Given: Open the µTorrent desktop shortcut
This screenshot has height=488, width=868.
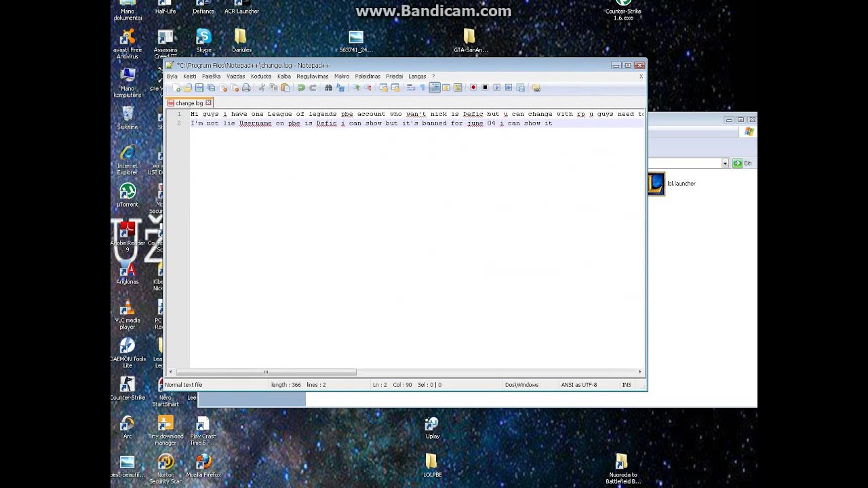Looking at the screenshot, I should (x=127, y=195).
